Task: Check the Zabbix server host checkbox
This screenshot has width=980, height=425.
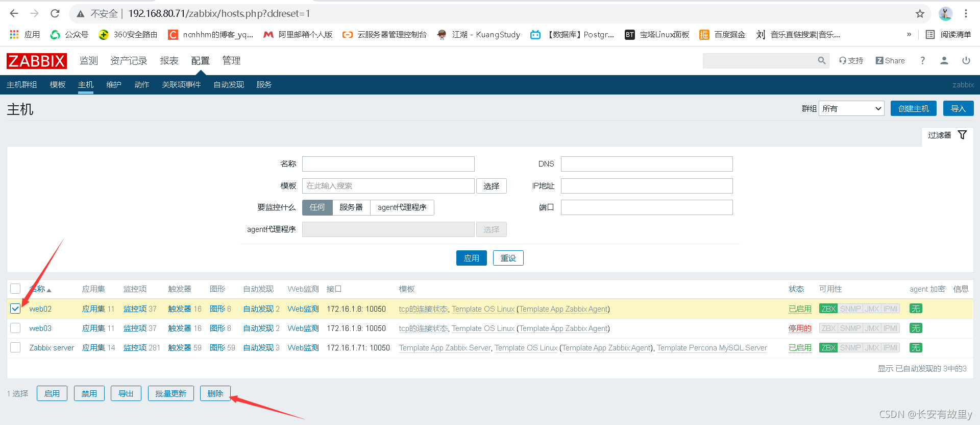Action: [x=15, y=347]
